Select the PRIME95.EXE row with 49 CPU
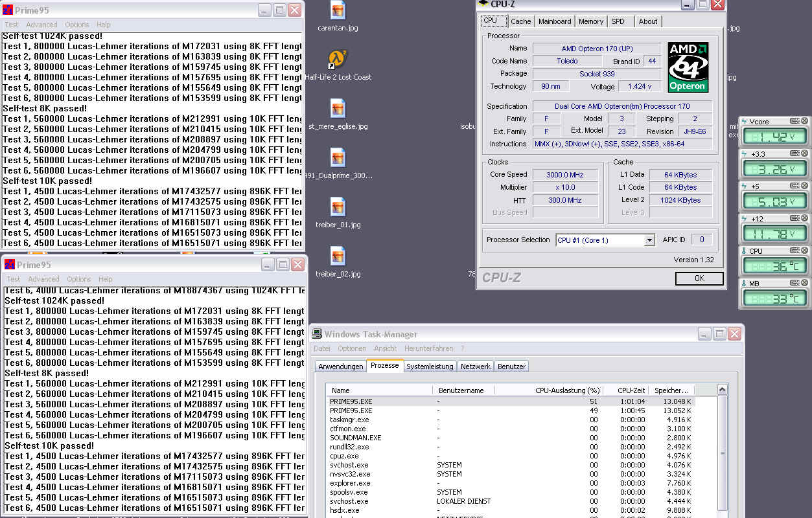812x518 pixels. pos(511,411)
